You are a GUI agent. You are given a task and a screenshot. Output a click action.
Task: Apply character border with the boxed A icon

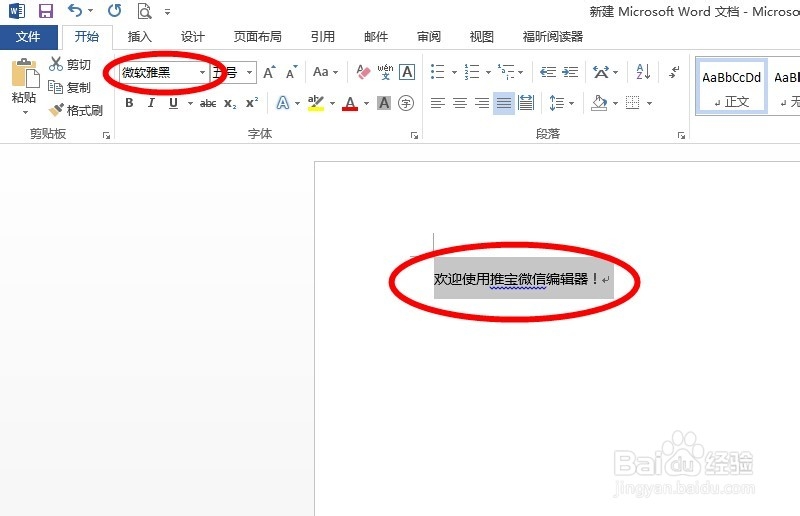tap(407, 72)
